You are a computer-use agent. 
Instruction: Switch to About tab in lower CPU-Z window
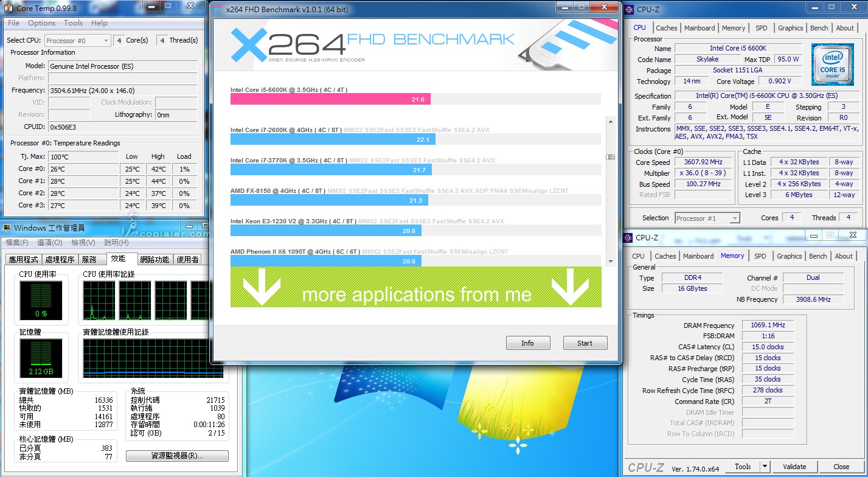point(843,256)
